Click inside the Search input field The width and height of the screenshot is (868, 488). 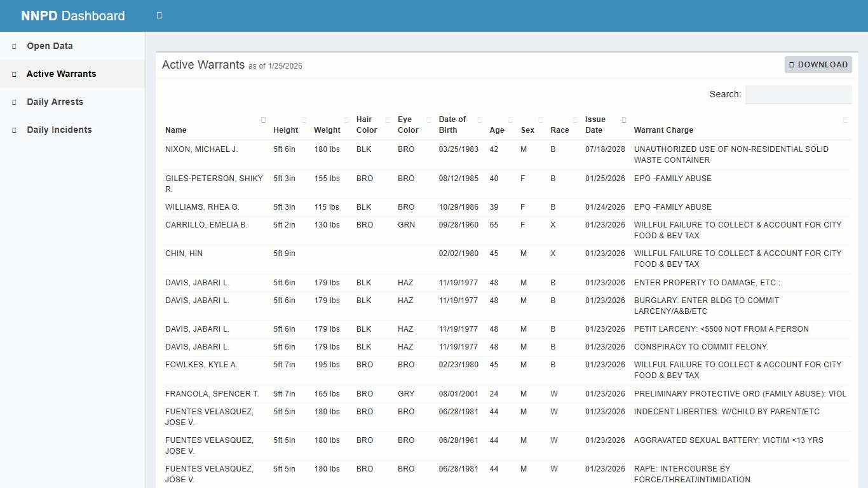pos(798,94)
